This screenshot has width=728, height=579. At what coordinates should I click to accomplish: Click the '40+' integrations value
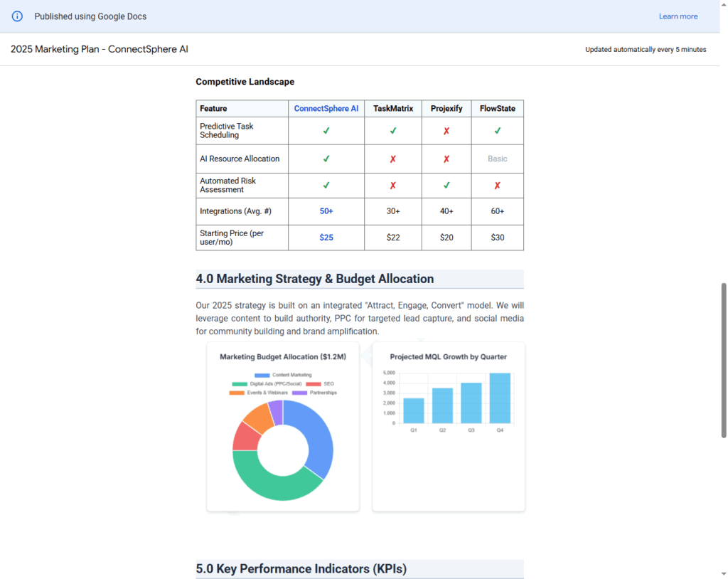click(446, 211)
